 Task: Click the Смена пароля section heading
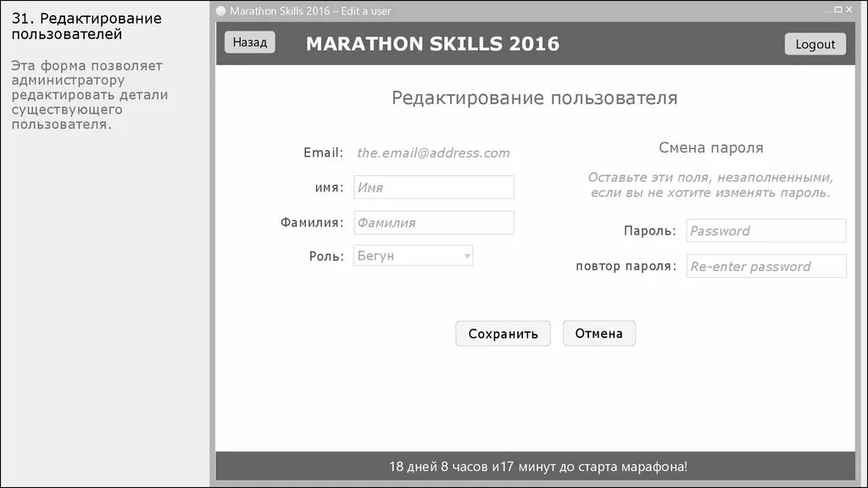tap(711, 147)
